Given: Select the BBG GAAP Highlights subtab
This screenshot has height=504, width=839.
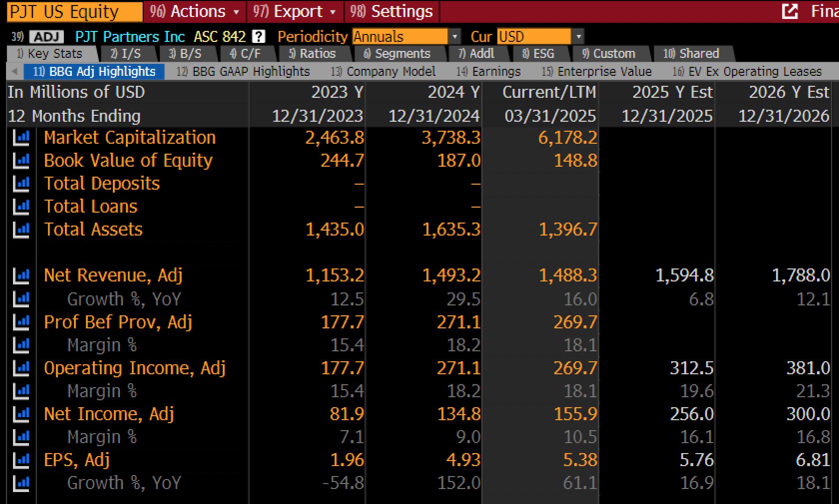Looking at the screenshot, I should coord(243,72).
